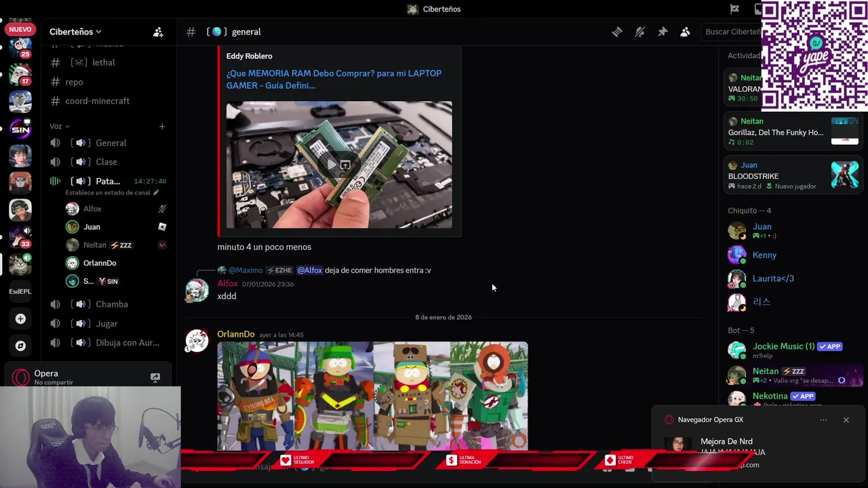868x488 pixels.
Task: Collapse the Voz category
Action: coord(60,126)
